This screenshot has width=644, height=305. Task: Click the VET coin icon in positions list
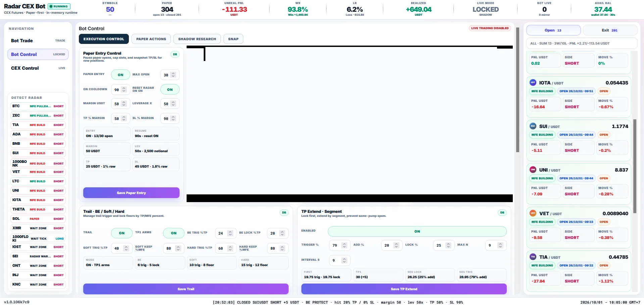pos(533,213)
